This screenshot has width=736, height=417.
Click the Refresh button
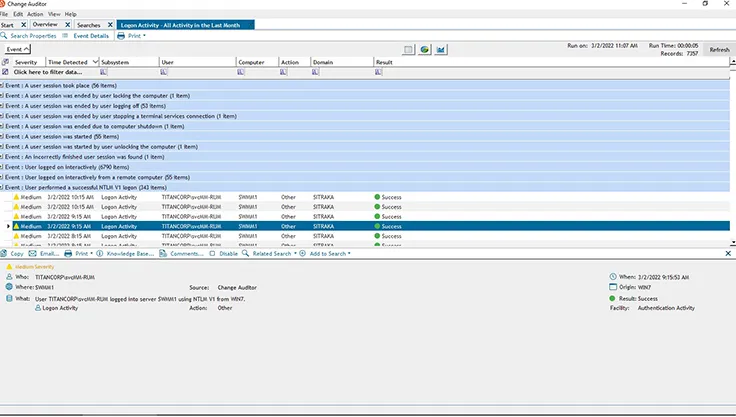click(x=719, y=49)
